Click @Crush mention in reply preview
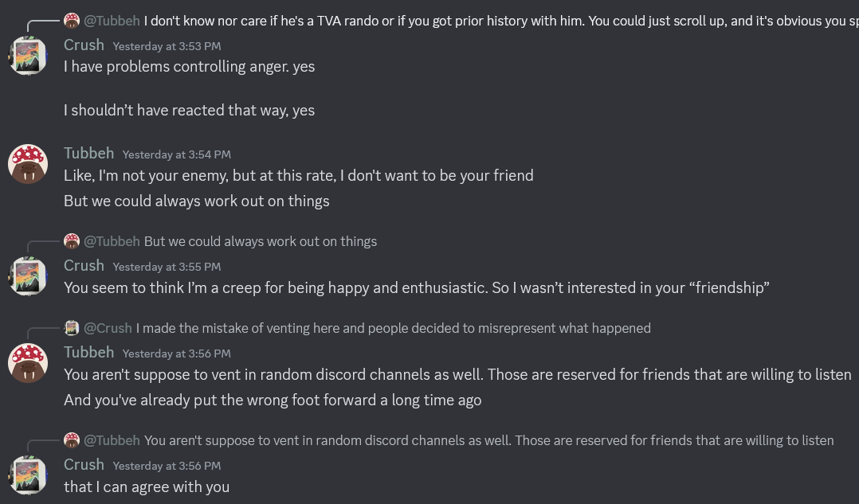This screenshot has height=504, width=859. click(x=108, y=328)
